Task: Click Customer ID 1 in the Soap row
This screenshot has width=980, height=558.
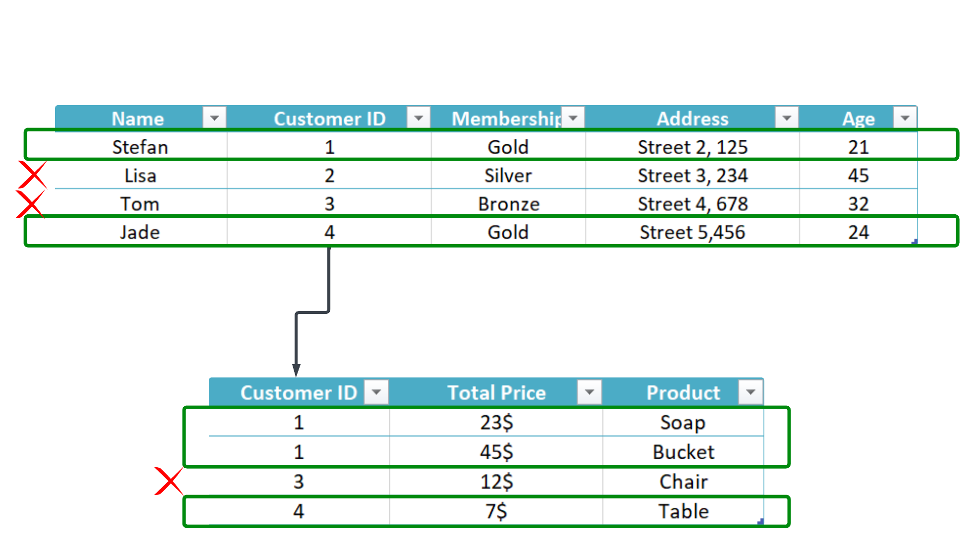Action: (x=299, y=422)
